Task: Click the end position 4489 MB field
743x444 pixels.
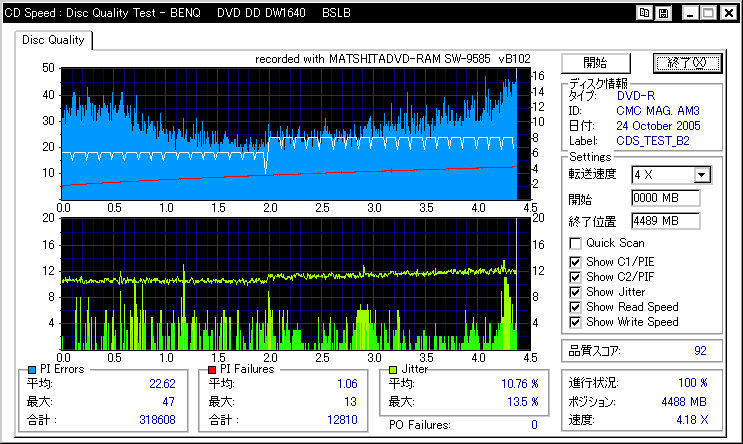Action: 666,221
